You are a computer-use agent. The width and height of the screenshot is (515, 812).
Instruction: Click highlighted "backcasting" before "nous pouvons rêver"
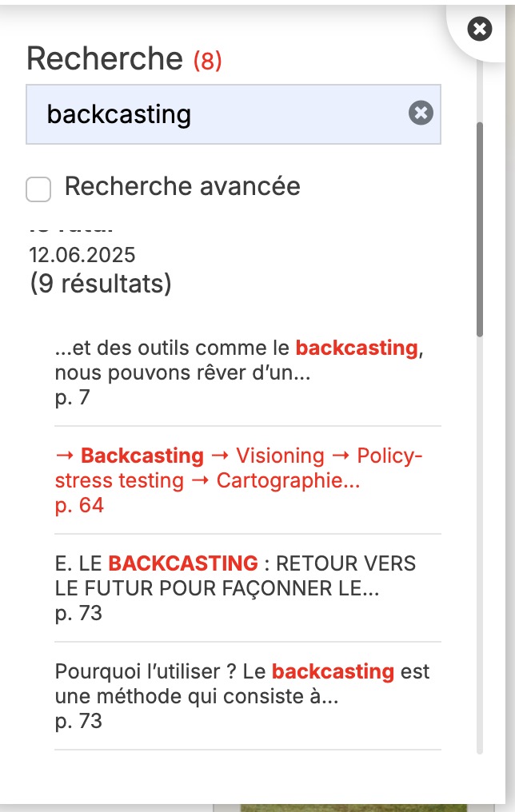[x=356, y=348]
